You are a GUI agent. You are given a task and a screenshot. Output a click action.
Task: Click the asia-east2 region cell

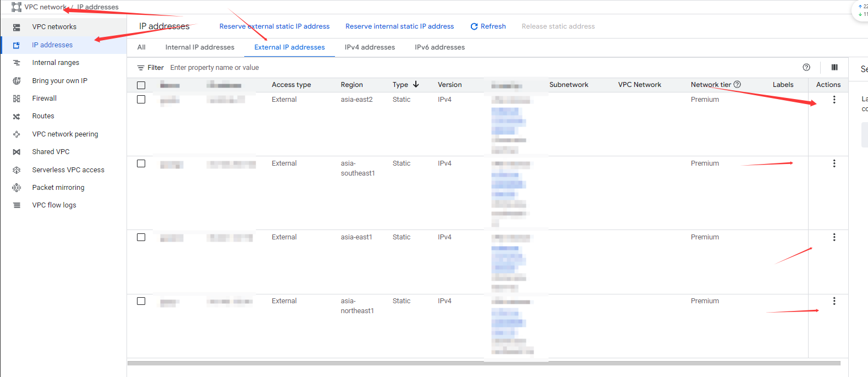pyautogui.click(x=356, y=100)
